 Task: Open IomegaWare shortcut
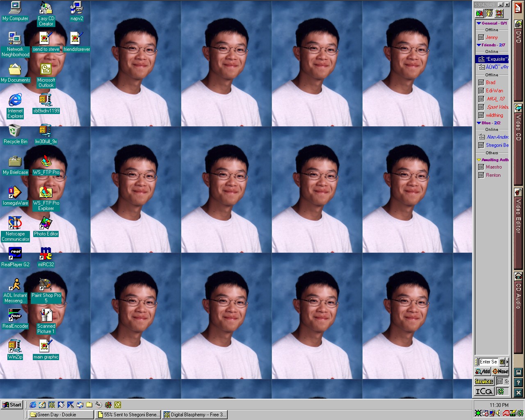[15, 196]
